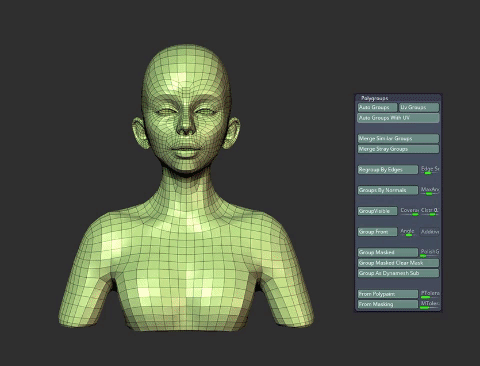The height and width of the screenshot is (366, 480).
Task: Click the Group Front button
Action: click(377, 232)
